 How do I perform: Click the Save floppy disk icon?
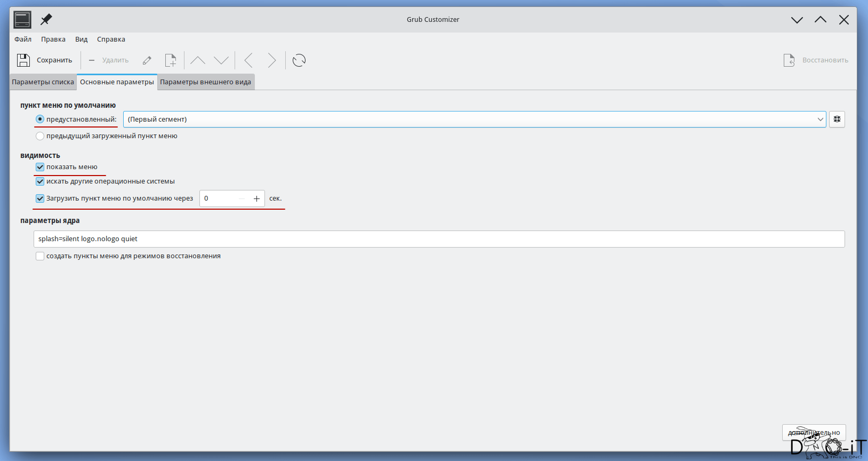point(23,60)
